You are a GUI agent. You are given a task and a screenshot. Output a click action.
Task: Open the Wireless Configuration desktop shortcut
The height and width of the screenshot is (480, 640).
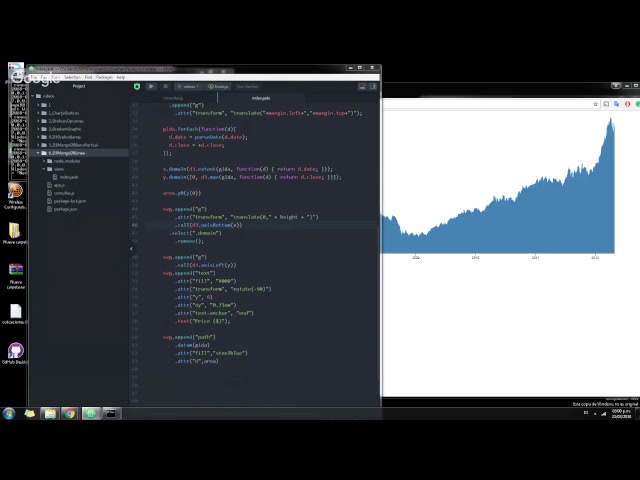tap(16, 196)
